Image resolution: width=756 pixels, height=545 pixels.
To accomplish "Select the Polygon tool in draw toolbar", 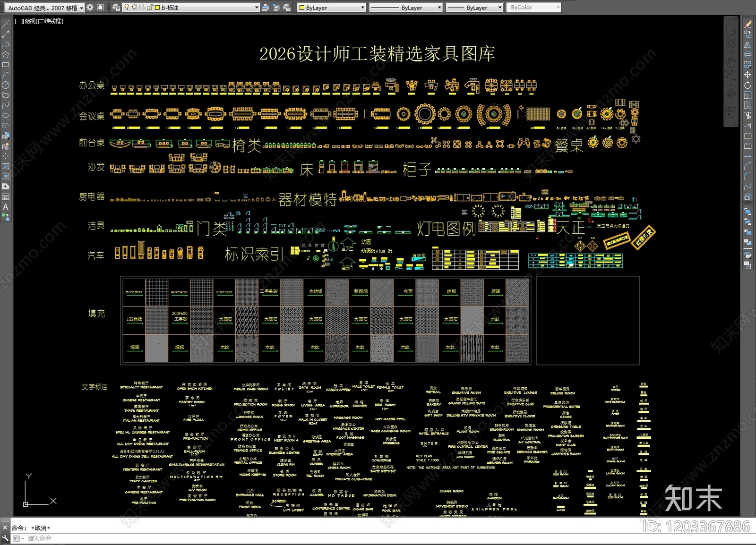I will 6,55.
